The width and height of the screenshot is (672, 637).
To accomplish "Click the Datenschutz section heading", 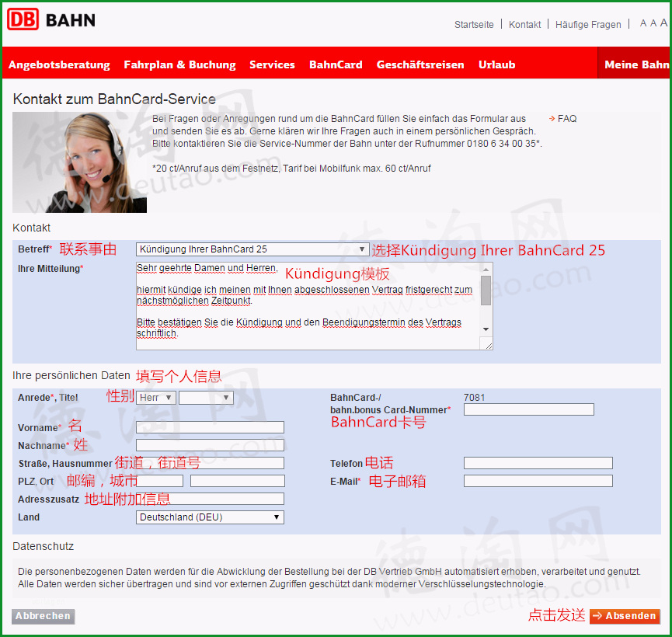I will [x=44, y=546].
